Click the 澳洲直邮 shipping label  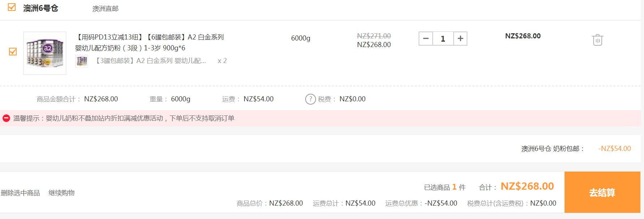pos(105,9)
